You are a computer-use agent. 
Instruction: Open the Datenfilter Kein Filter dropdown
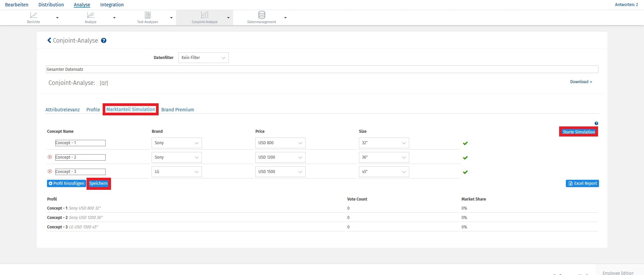click(203, 58)
